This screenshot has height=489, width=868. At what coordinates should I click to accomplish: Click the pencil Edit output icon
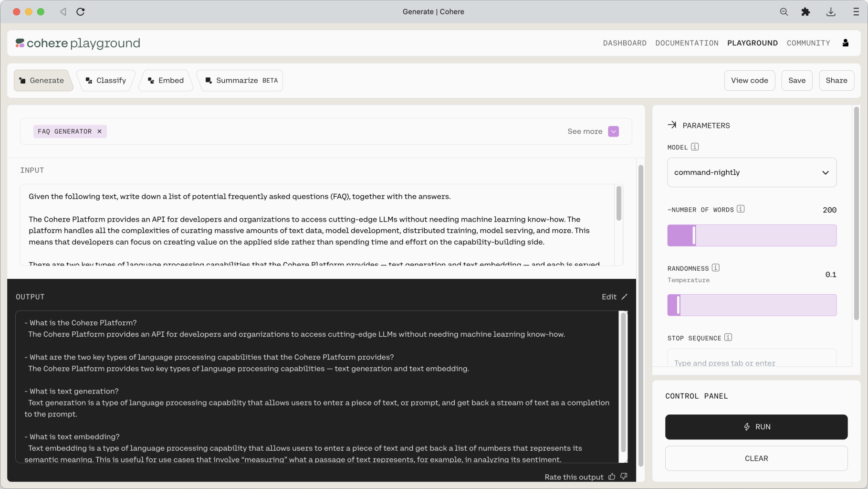tap(624, 297)
